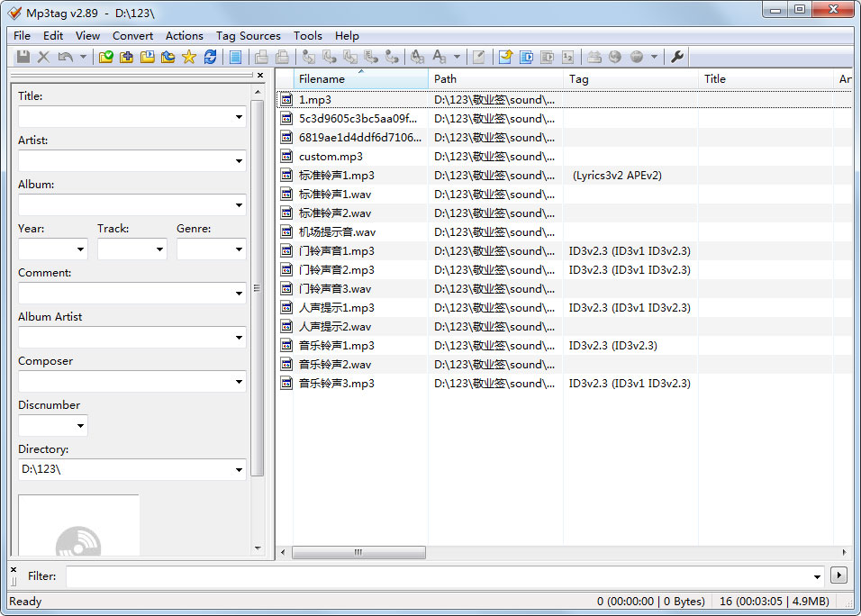The height and width of the screenshot is (616, 861).
Task: Click the Change directory folder icon
Action: (106, 57)
